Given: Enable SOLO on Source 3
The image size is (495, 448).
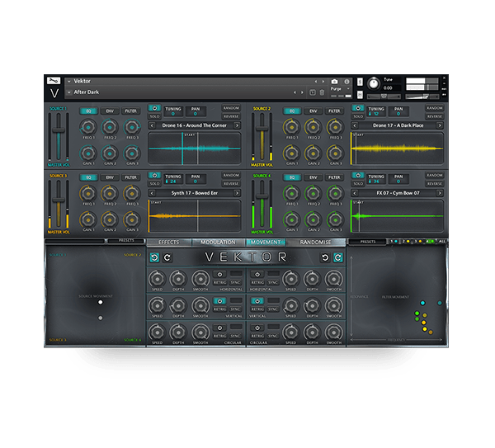Looking at the screenshot, I should pyautogui.click(x=154, y=184).
